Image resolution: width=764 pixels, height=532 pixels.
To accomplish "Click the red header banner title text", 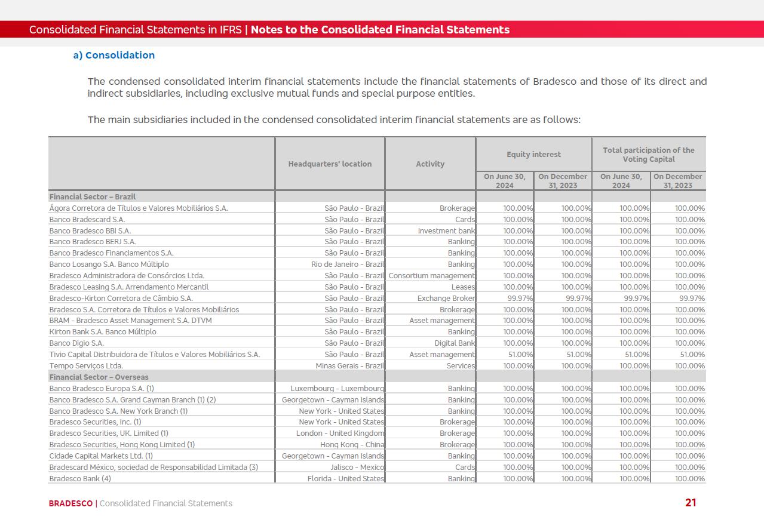I will (x=269, y=30).
